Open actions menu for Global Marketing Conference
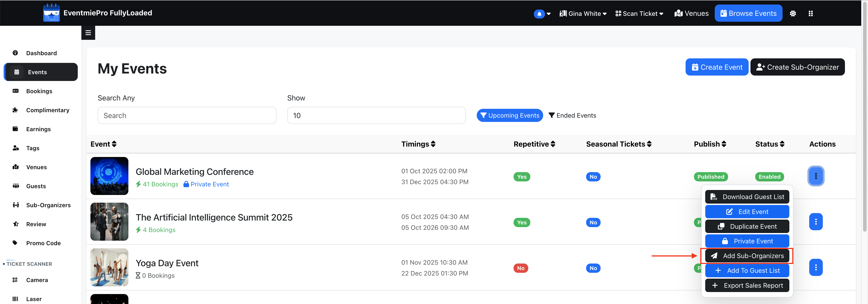 click(816, 176)
